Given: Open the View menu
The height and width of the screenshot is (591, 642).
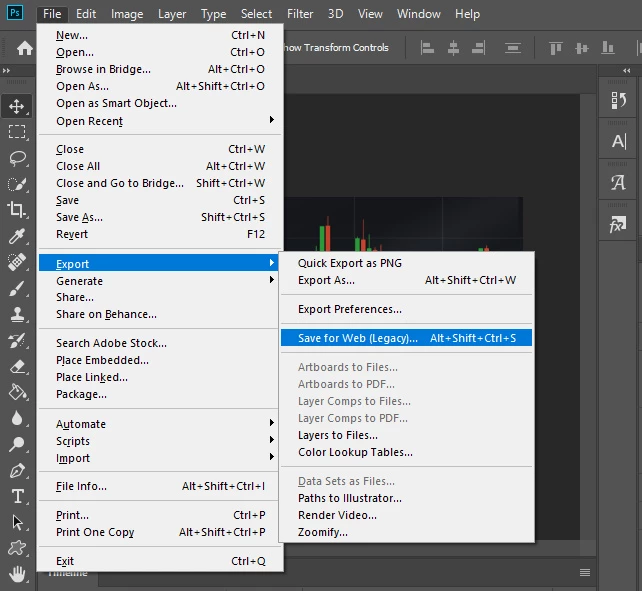Looking at the screenshot, I should [370, 14].
